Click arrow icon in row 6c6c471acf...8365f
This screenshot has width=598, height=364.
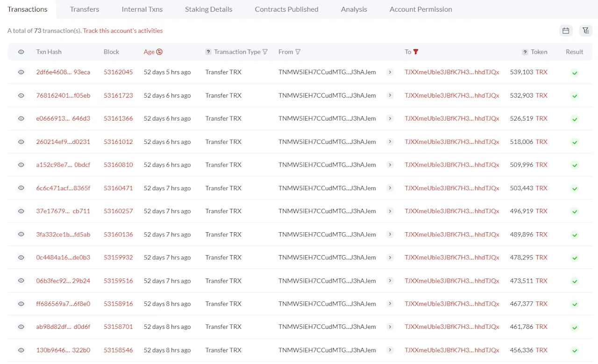(390, 188)
